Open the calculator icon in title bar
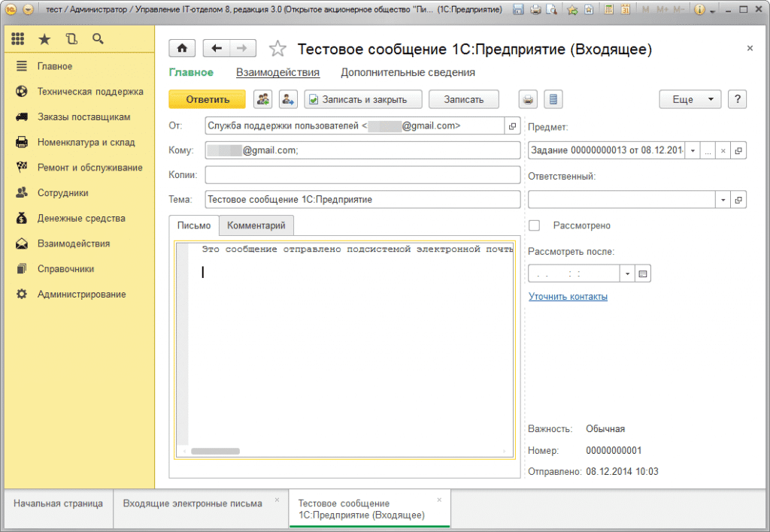770x532 pixels. coord(608,9)
